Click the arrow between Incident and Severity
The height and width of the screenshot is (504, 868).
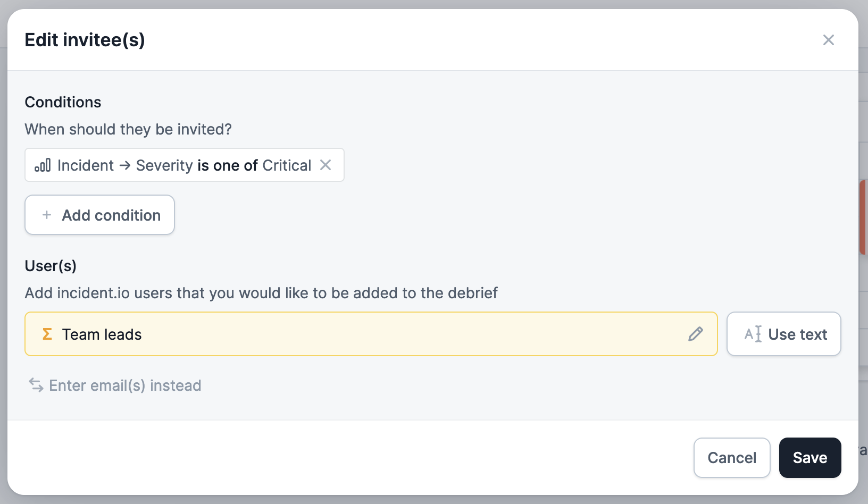pos(125,165)
